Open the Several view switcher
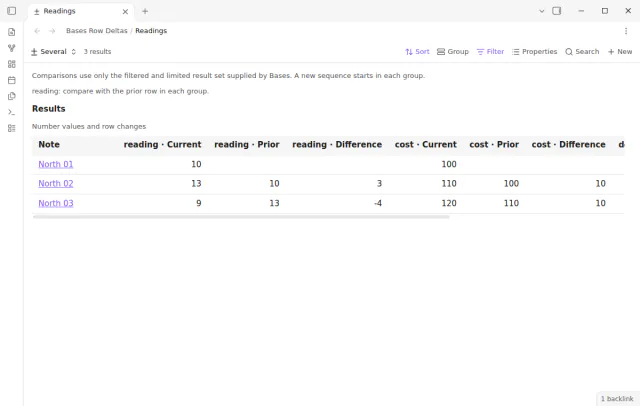The width and height of the screenshot is (640, 406). click(x=53, y=52)
